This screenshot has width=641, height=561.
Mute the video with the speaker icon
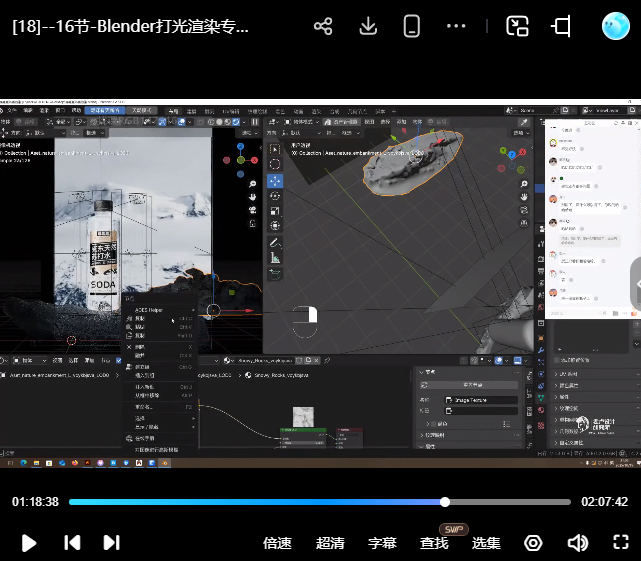point(577,543)
